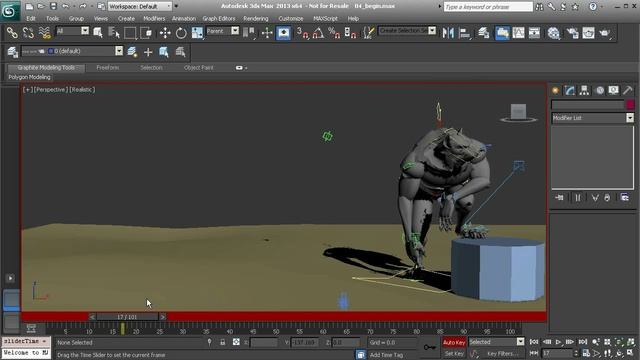This screenshot has width=640, height=360.
Task: Click the object color swatch in command panel
Action: [x=630, y=105]
